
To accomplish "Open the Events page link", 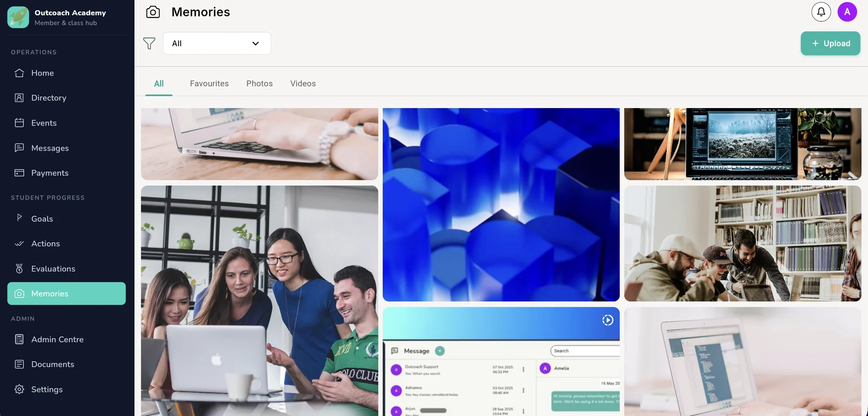I will 67,123.
